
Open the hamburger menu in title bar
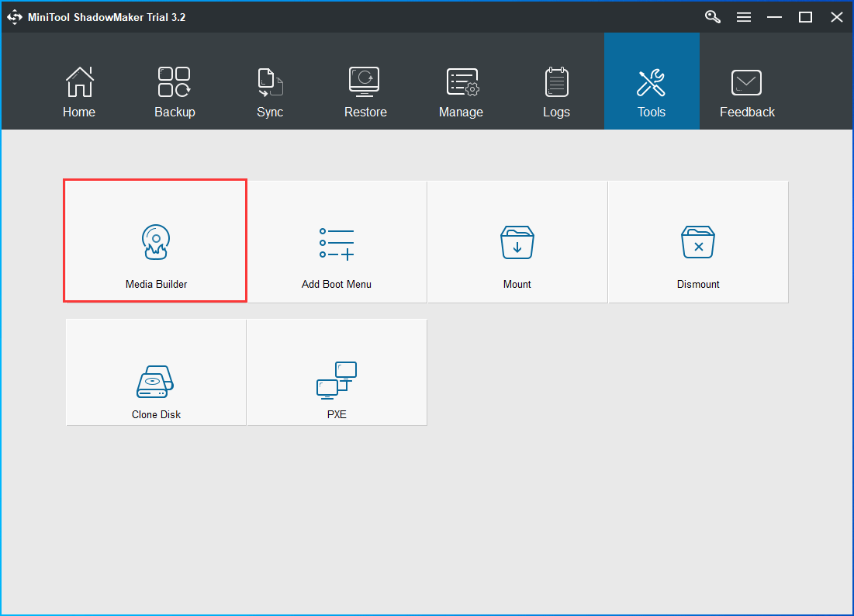(743, 17)
